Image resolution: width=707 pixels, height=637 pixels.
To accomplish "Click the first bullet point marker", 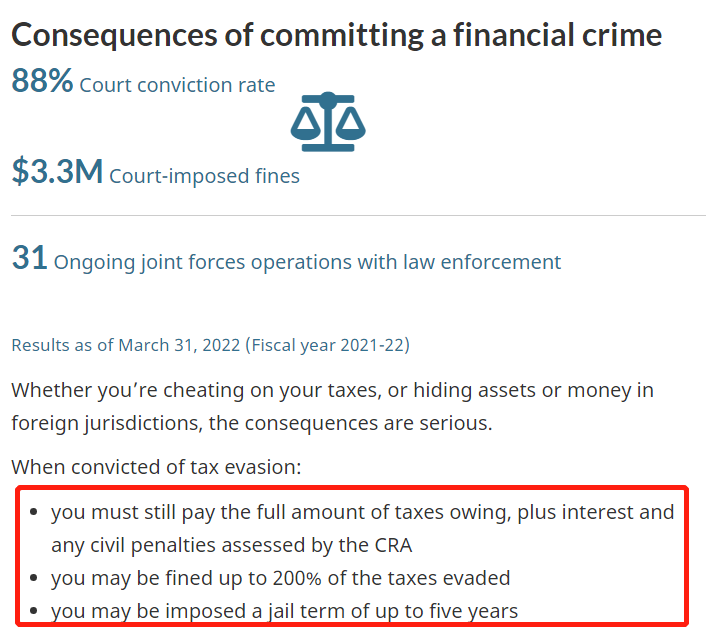I will coord(33,512).
